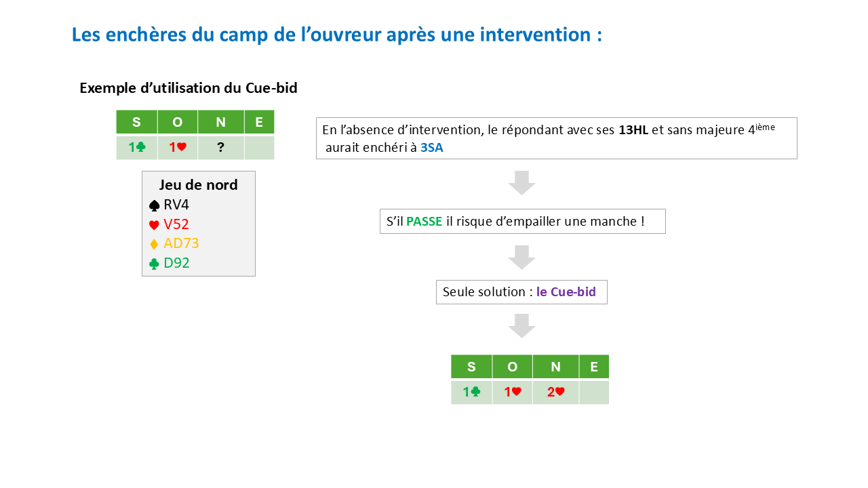This screenshot has width=868, height=488.
Task: Click the "Exemple d'utilisation du Cue-bid" heading
Action: point(189,88)
